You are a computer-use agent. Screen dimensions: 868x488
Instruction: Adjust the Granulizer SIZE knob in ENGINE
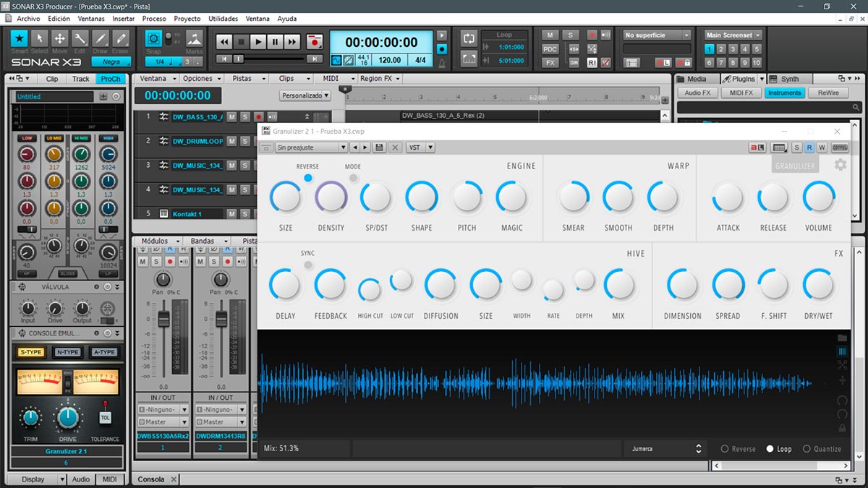pos(286,197)
